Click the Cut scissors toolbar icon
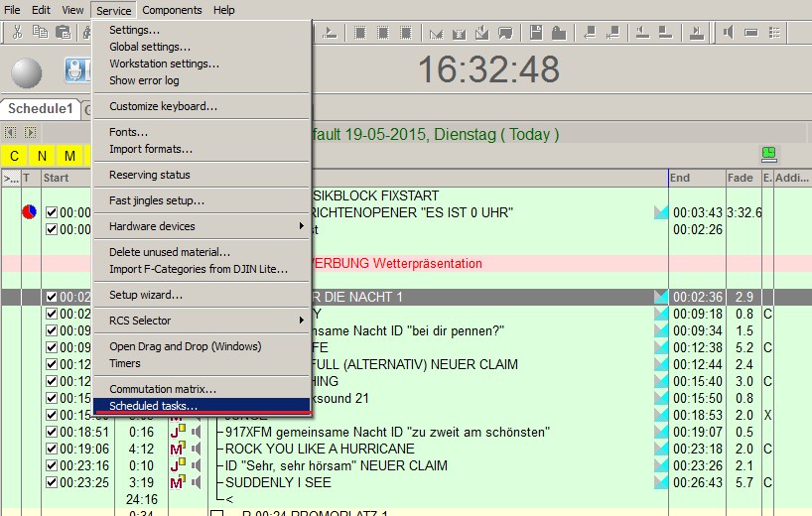Image resolution: width=812 pixels, height=516 pixels. [x=17, y=33]
